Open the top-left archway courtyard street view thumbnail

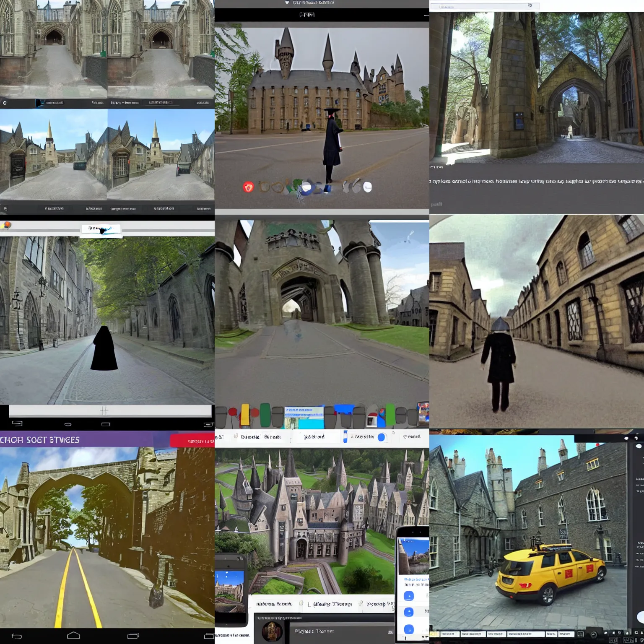[54, 49]
